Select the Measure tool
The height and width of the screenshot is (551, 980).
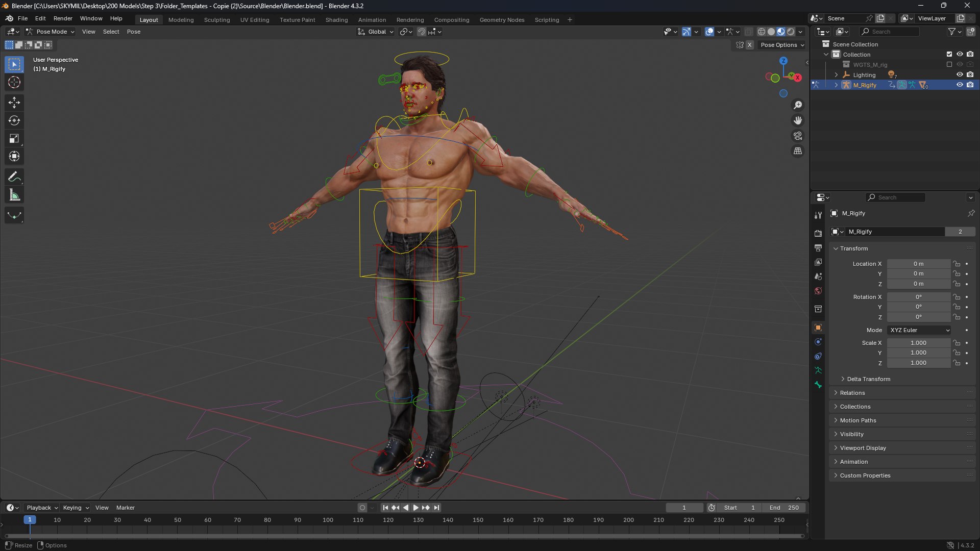pos(14,195)
